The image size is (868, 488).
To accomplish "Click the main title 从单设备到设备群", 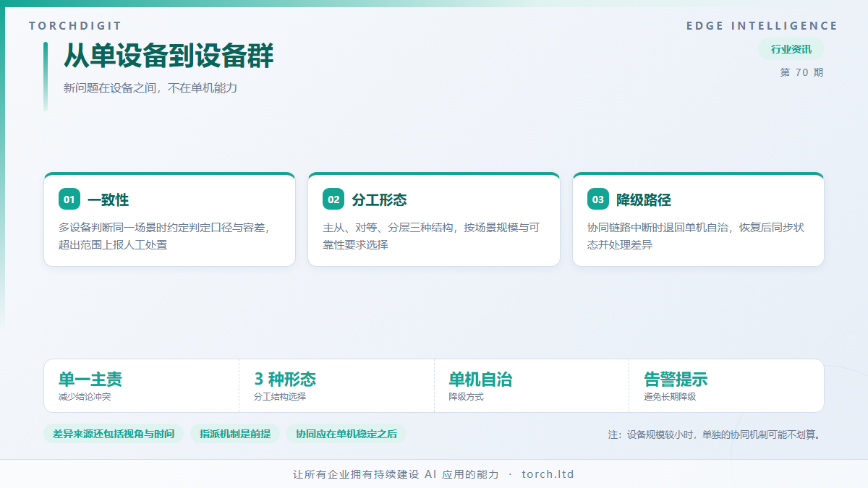I will tap(169, 56).
